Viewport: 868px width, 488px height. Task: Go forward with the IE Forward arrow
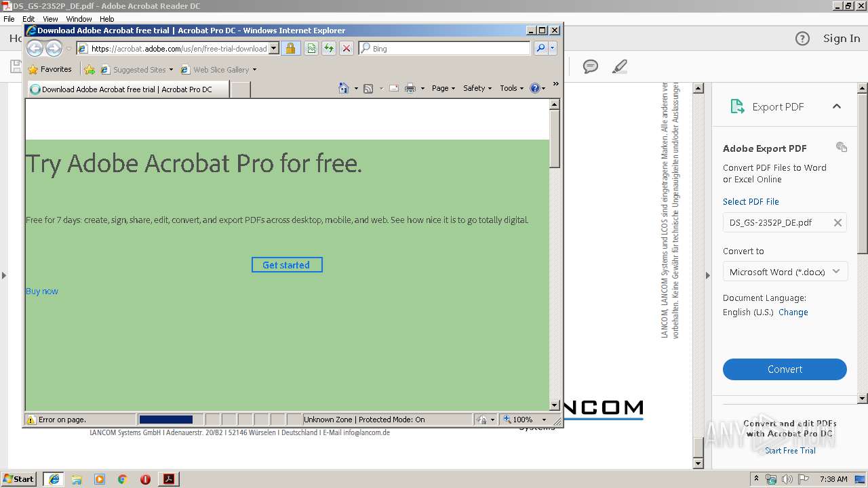coord(54,48)
